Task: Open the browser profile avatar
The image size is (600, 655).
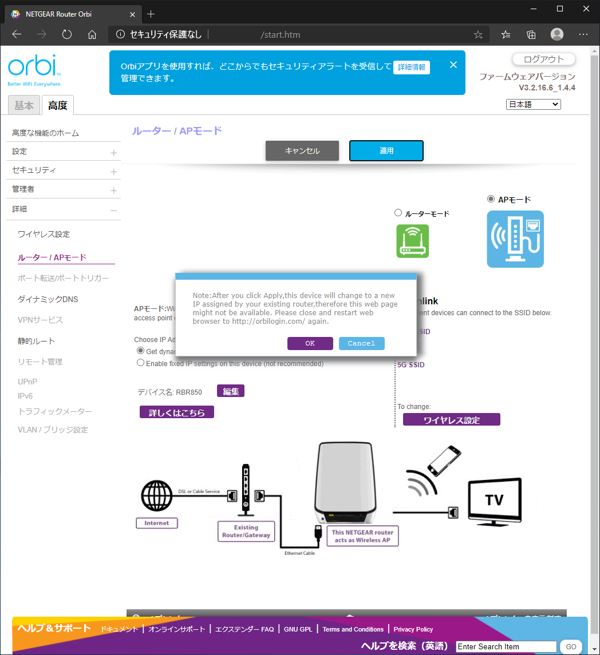Action: pos(557,34)
